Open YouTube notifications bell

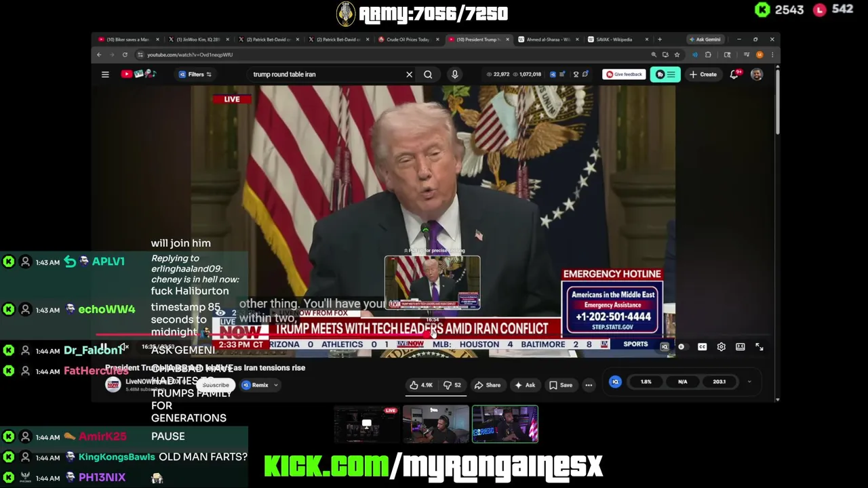(x=734, y=75)
